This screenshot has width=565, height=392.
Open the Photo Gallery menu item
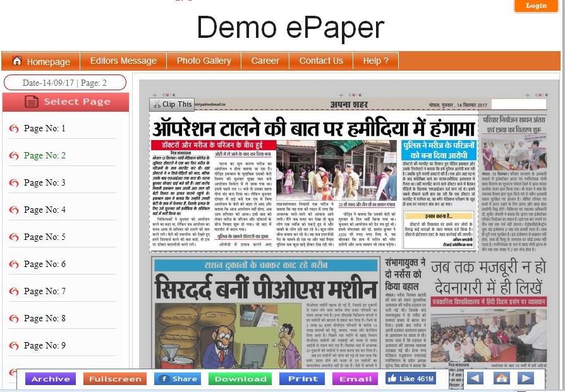click(x=203, y=61)
